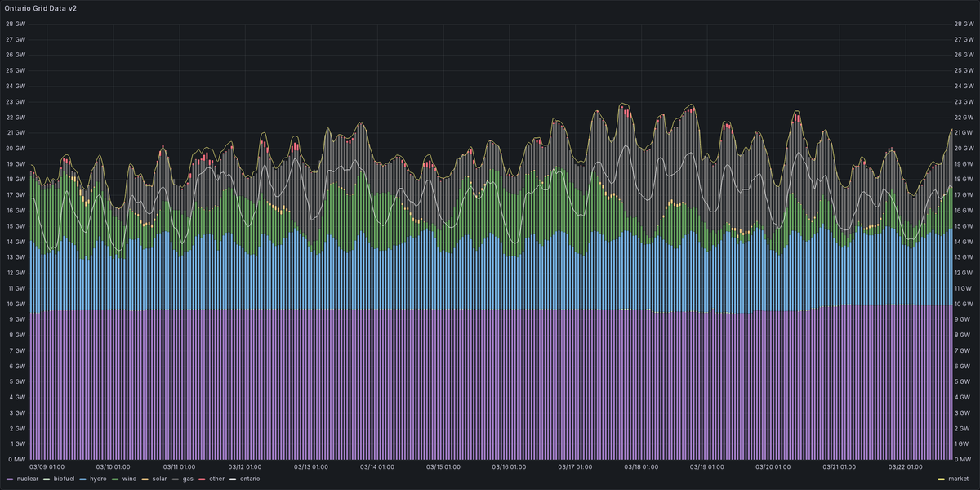Click the blue hydro legend marker
This screenshot has height=490, width=980.
coord(82,479)
